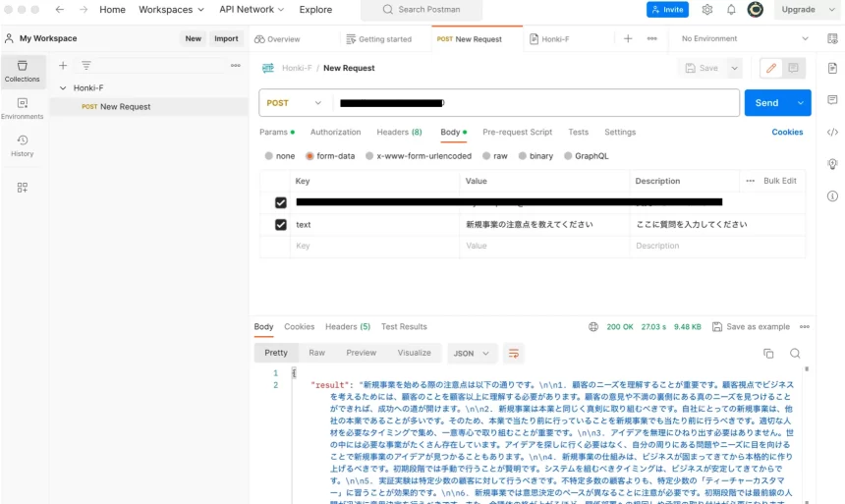This screenshot has height=504, width=845.
Task: Open related requests lightbulb icon
Action: [x=832, y=164]
